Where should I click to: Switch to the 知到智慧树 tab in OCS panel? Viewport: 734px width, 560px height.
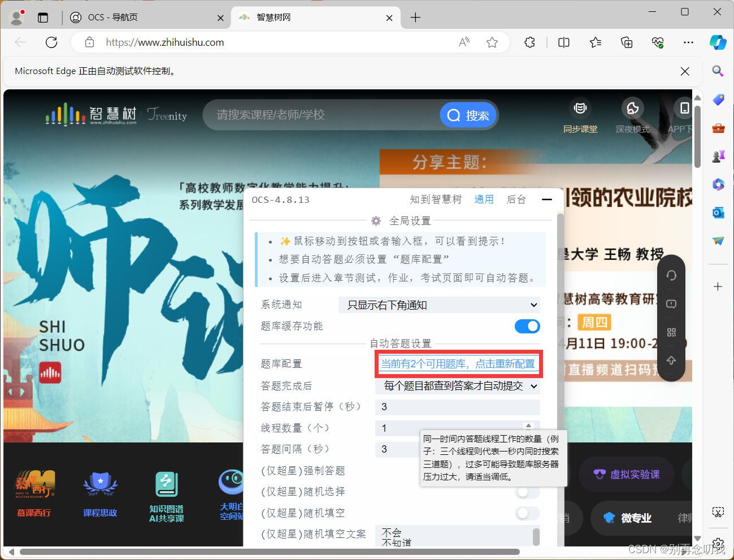click(x=436, y=199)
